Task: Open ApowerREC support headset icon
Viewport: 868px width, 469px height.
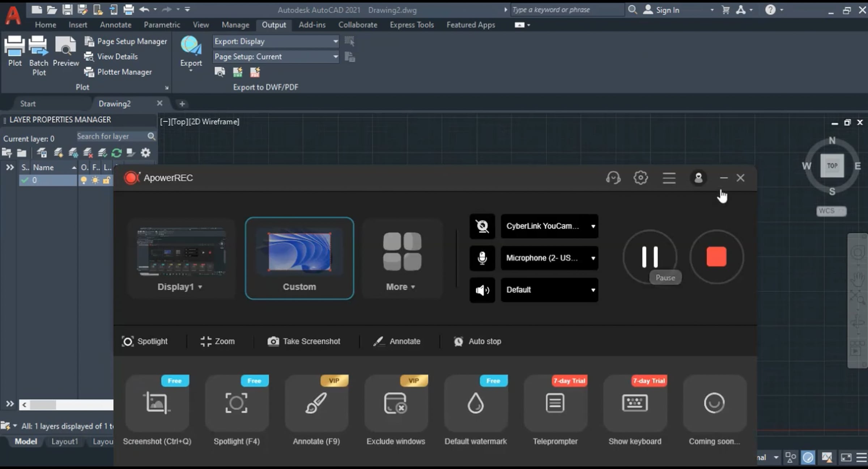Action: tap(613, 178)
